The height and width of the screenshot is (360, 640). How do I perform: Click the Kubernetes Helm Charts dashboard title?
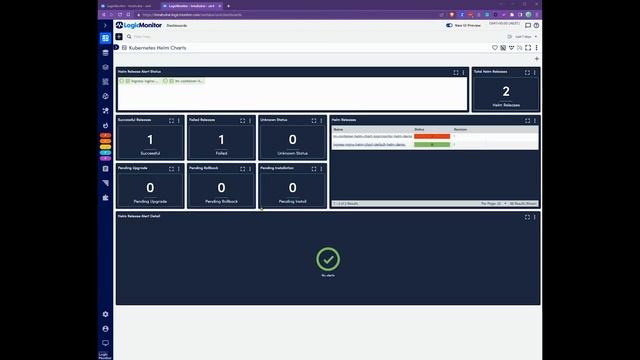(x=158, y=48)
